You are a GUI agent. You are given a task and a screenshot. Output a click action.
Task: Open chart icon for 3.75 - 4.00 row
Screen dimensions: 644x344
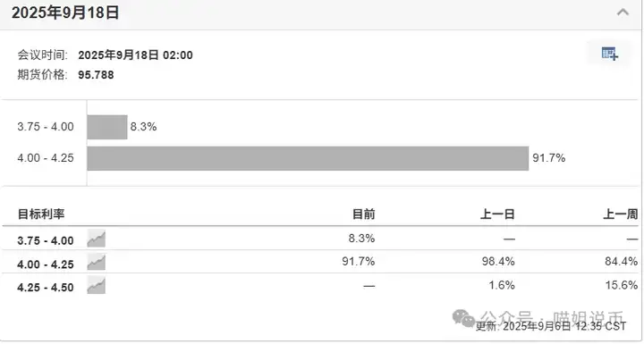coord(96,239)
